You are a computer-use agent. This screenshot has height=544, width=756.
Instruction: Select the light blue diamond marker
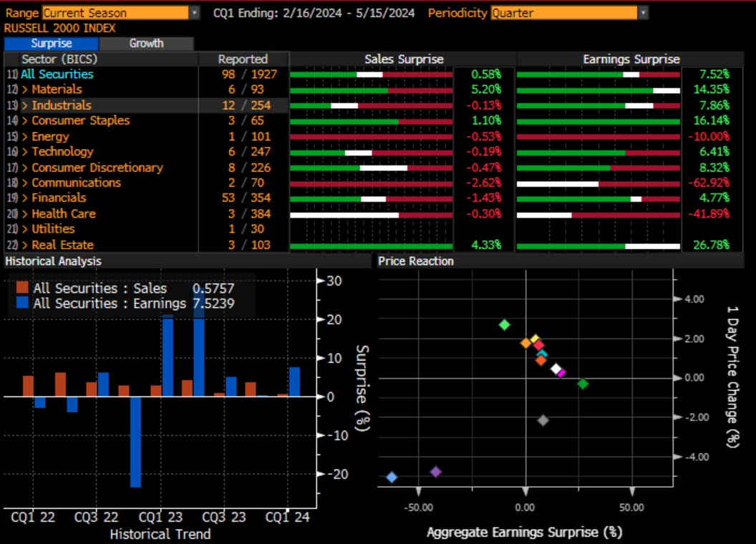click(392, 477)
